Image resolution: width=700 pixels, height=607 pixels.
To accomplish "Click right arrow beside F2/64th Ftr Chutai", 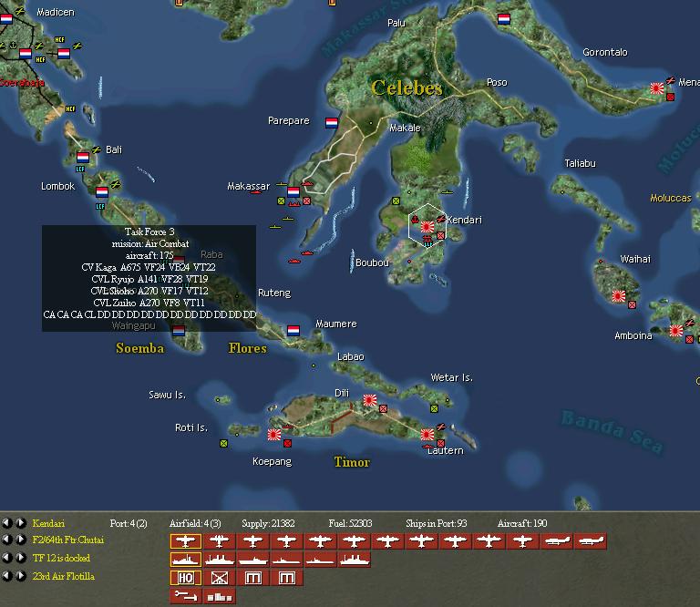I will pyautogui.click(x=21, y=540).
